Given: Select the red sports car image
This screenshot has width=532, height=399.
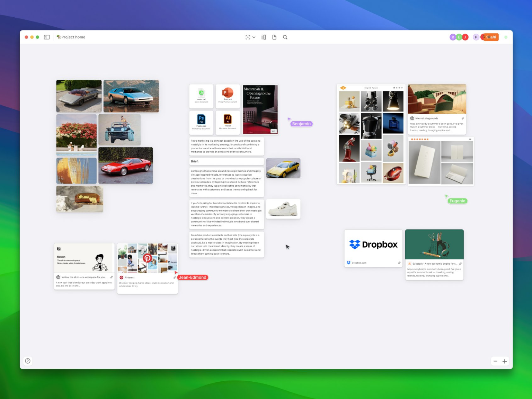Looking at the screenshot, I should tap(125, 166).
